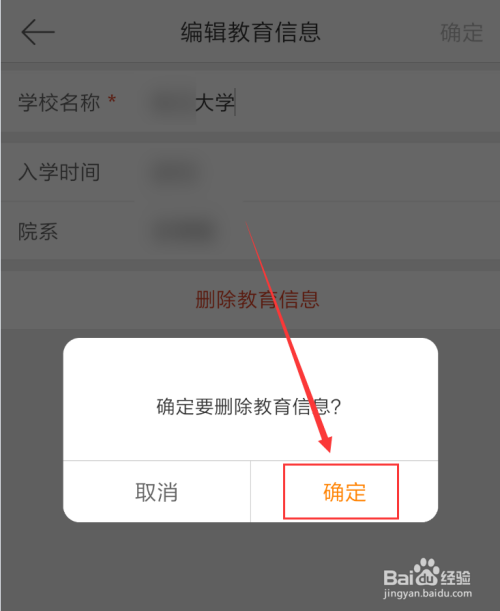Cancel deletion with 取消 button
500x611 pixels.
(157, 491)
